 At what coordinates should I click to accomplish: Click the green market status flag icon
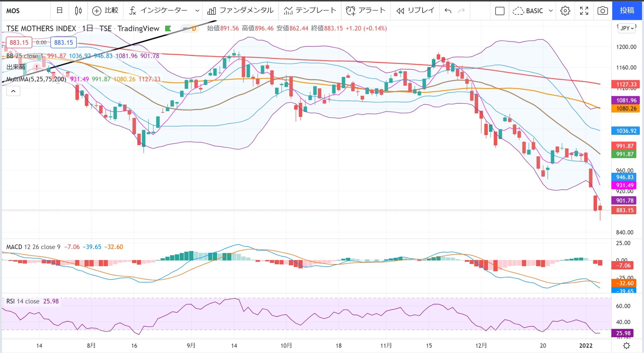coord(168,28)
